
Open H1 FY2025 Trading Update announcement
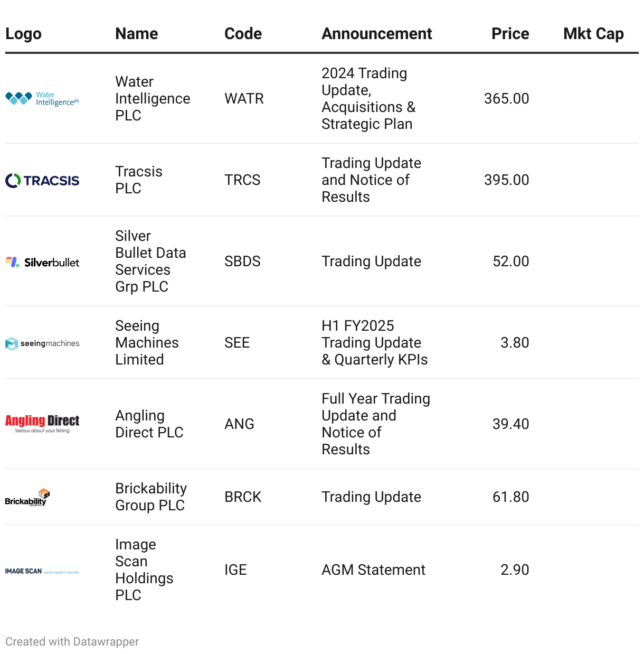click(374, 343)
